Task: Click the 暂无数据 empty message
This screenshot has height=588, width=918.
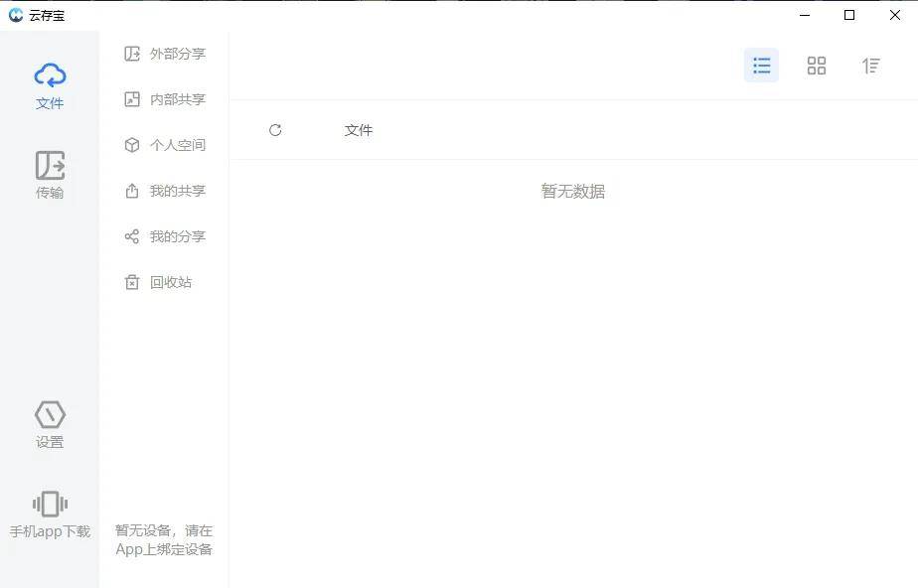Action: [572, 192]
